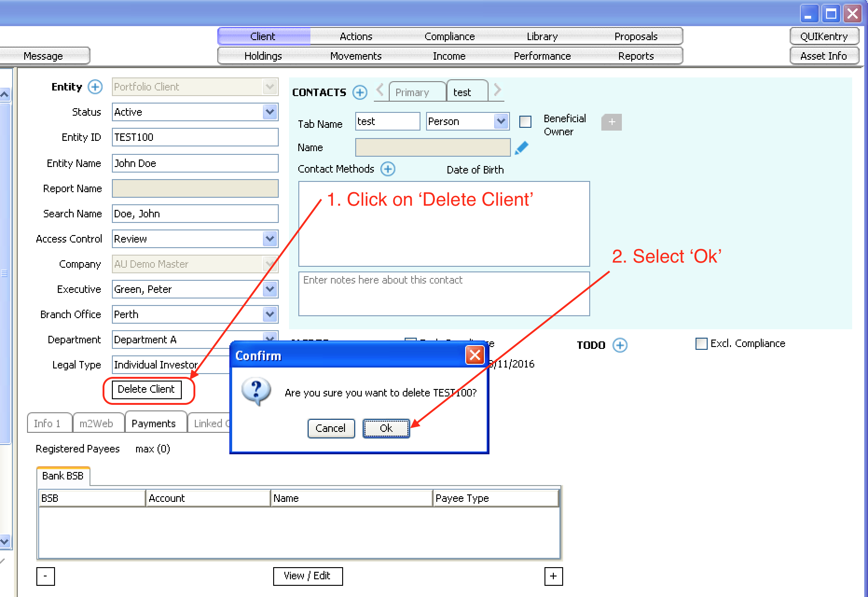Go to next contact tab arrow
Viewport: 868px width, 597px height.
497,90
